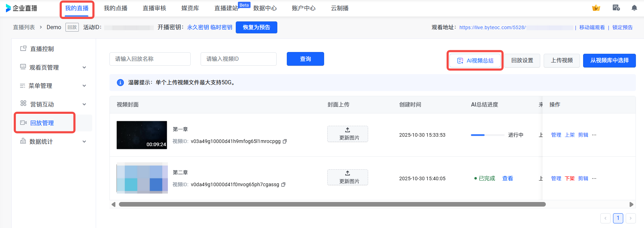Click the 第一章 AI summary progress bar
The width and height of the screenshot is (644, 228).
pyautogui.click(x=487, y=135)
